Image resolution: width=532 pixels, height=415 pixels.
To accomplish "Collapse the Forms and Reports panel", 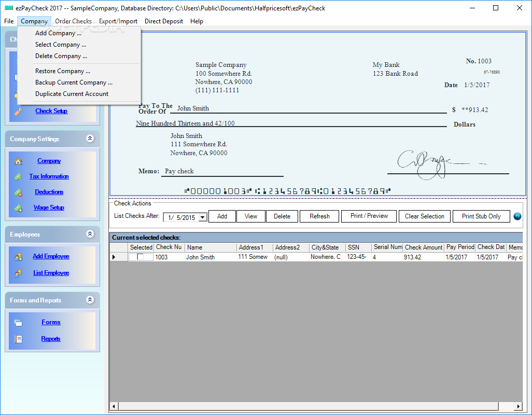I will coord(90,300).
